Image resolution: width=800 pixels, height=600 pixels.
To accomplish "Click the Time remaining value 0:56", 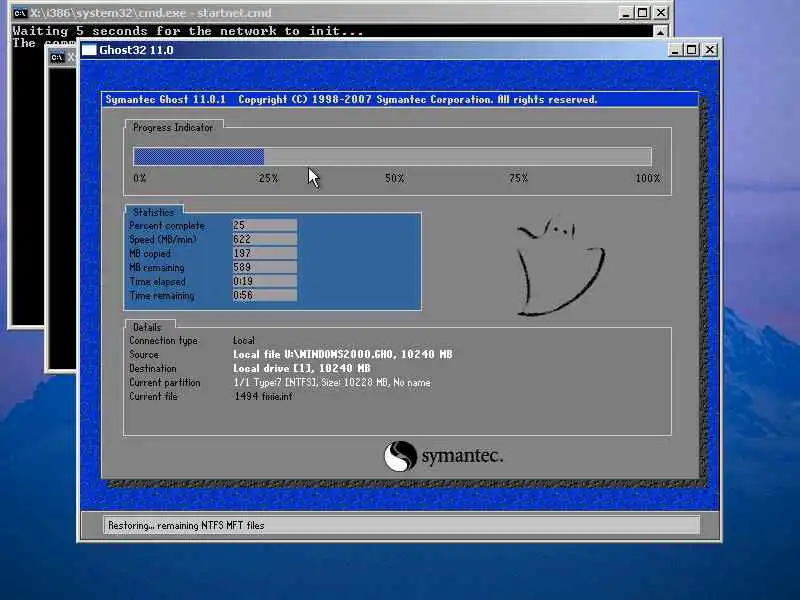I will click(x=265, y=295).
